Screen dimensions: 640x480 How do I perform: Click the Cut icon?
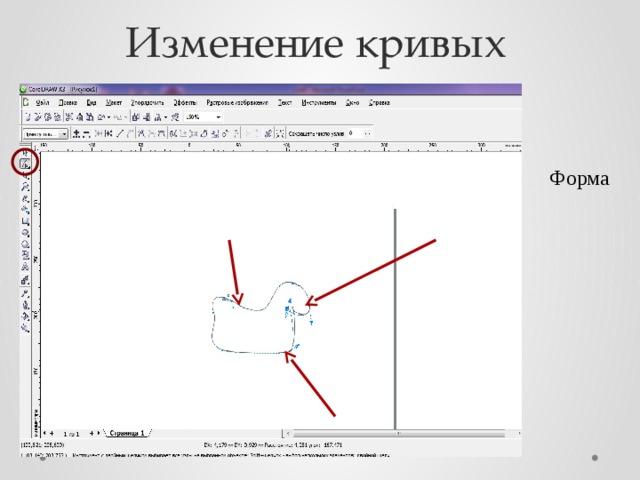point(69,117)
